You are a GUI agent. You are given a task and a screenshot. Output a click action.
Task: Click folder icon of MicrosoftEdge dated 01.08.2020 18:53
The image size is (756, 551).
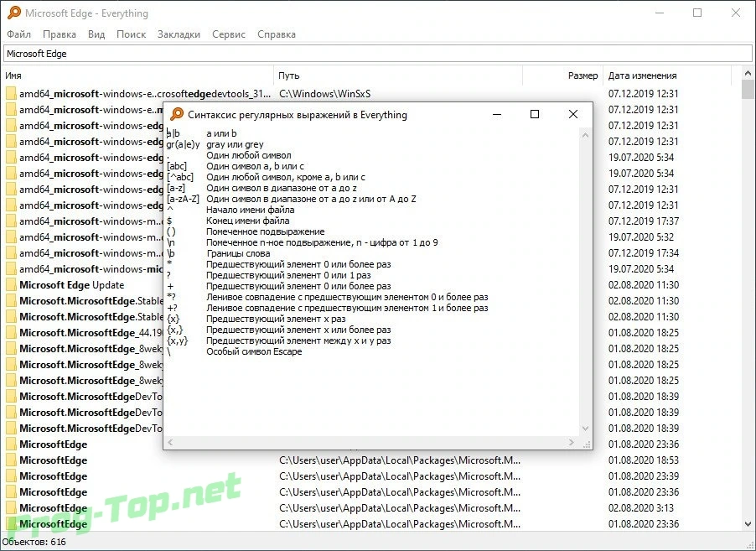pos(11,460)
